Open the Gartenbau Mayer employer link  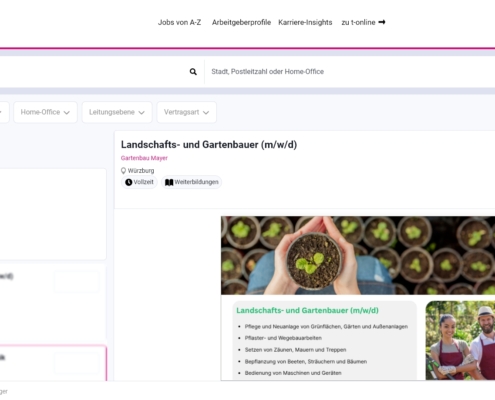click(144, 158)
